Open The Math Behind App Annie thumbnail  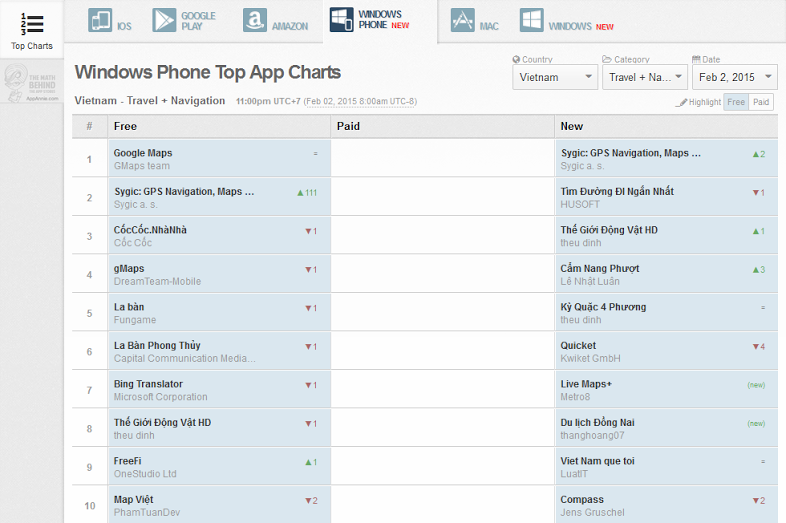[x=32, y=82]
